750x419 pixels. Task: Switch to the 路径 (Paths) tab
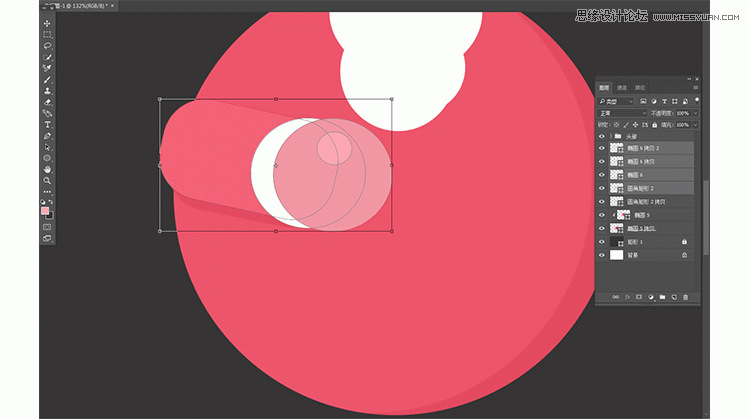[640, 88]
